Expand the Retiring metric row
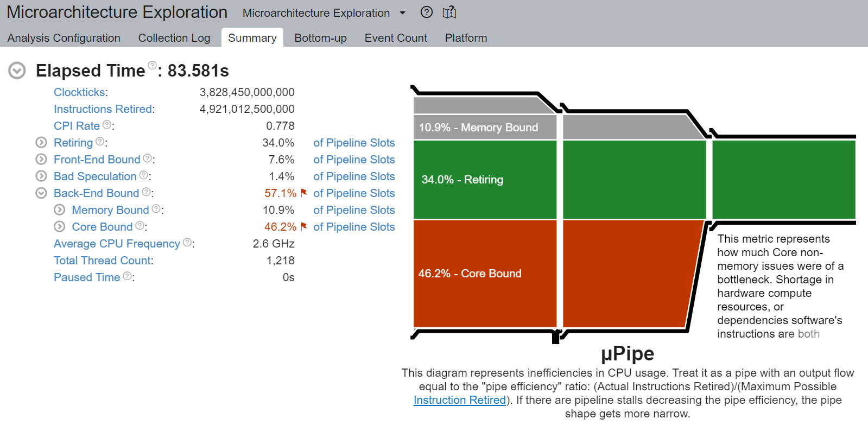The image size is (868, 425). tap(41, 143)
